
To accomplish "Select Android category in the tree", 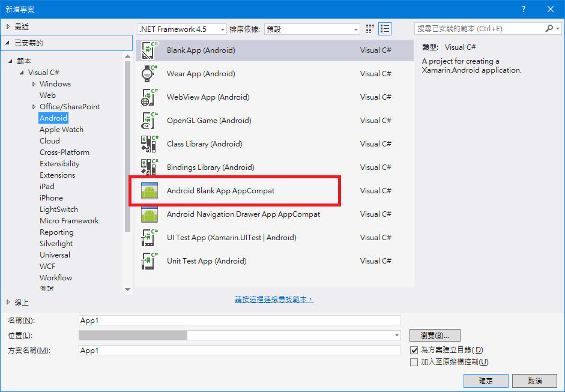I will (x=53, y=118).
